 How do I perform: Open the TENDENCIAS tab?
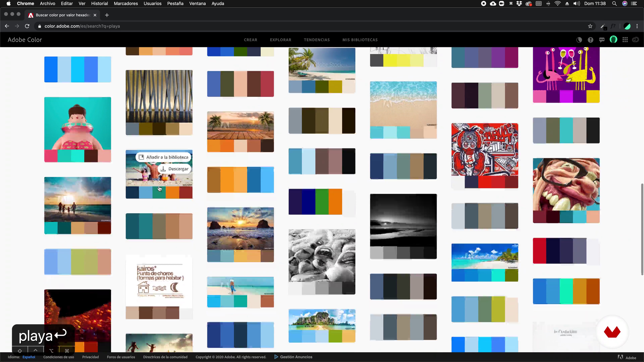pyautogui.click(x=317, y=40)
